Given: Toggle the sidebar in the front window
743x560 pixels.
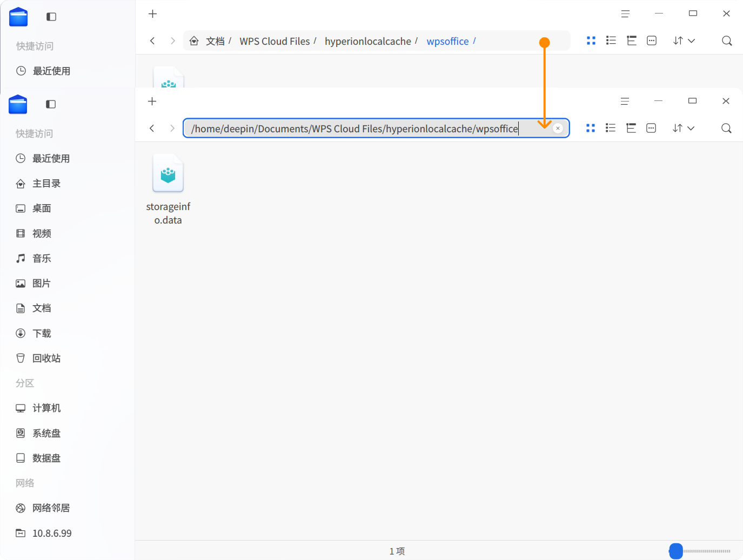Looking at the screenshot, I should (x=51, y=104).
